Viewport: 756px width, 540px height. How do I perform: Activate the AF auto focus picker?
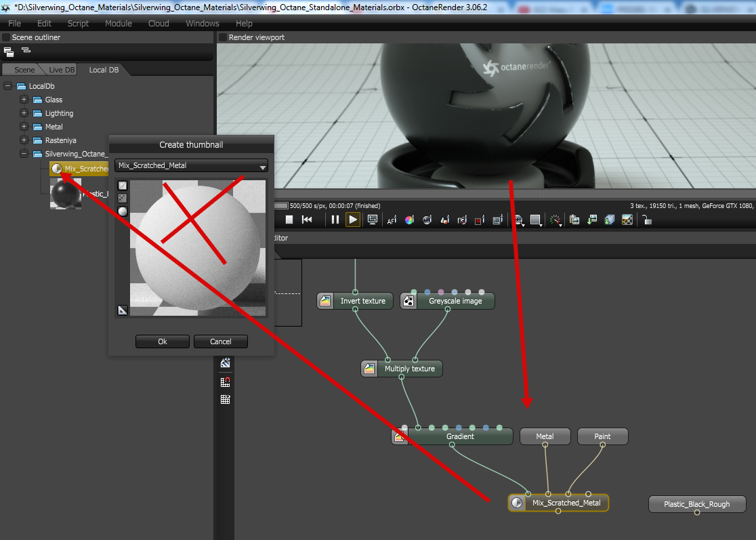[392, 220]
